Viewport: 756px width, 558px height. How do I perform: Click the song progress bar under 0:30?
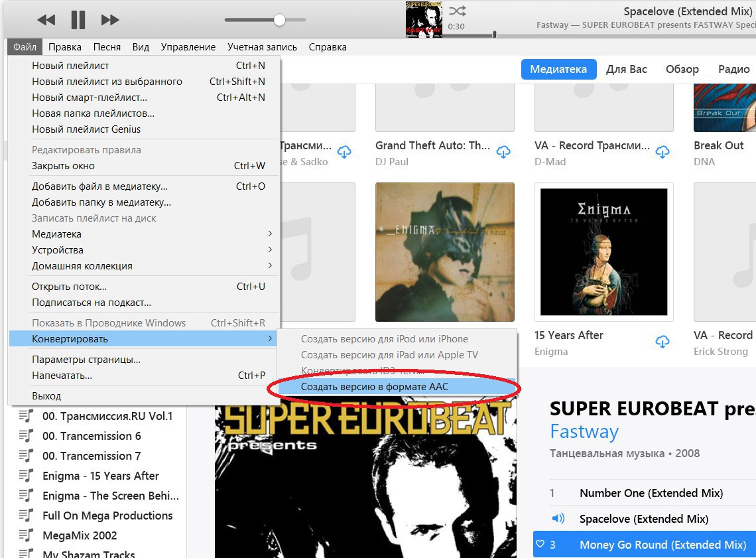pos(598,35)
